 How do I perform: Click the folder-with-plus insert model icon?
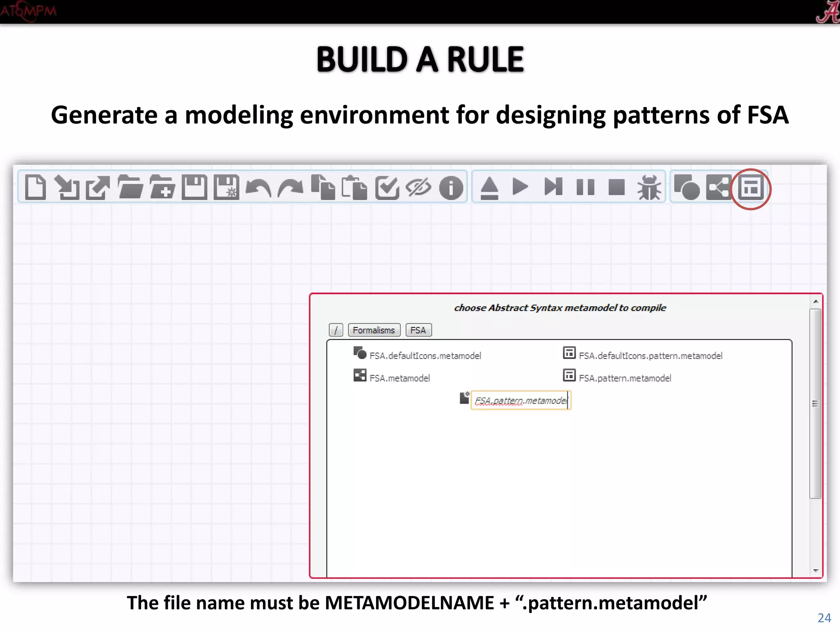pyautogui.click(x=162, y=187)
